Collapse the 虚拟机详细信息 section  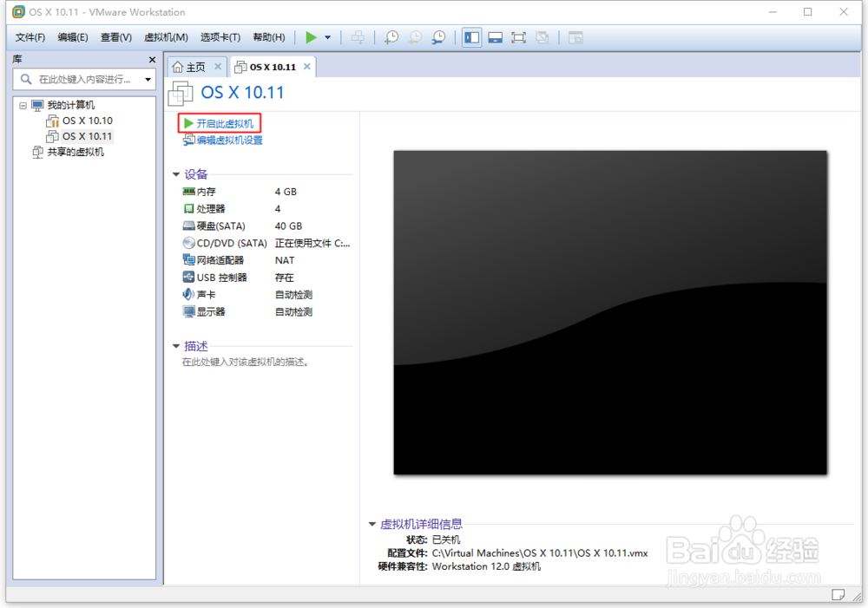click(x=372, y=524)
